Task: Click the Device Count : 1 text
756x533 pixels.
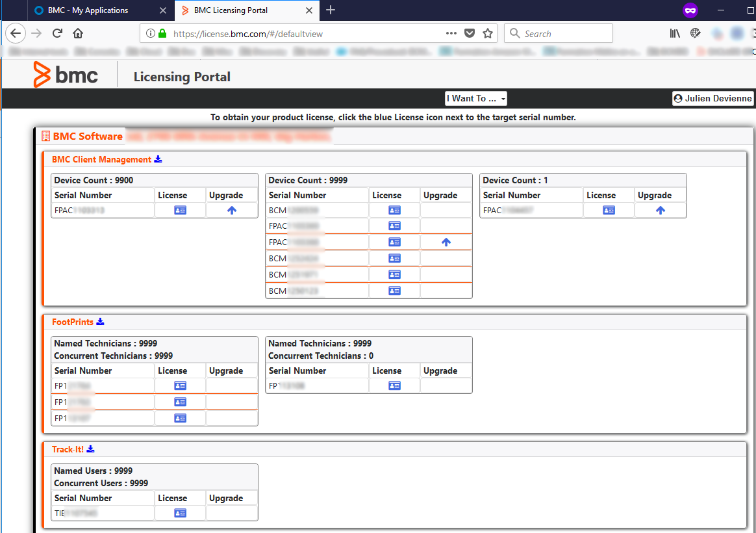Action: tap(516, 181)
